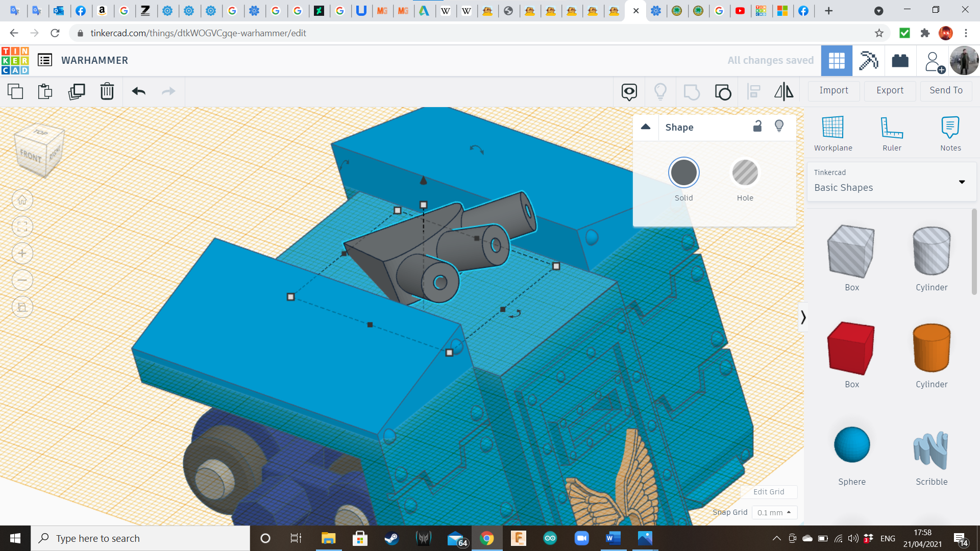The width and height of the screenshot is (980, 551).
Task: Open the Snap Grid 0.1 mm dropdown
Action: [774, 513]
